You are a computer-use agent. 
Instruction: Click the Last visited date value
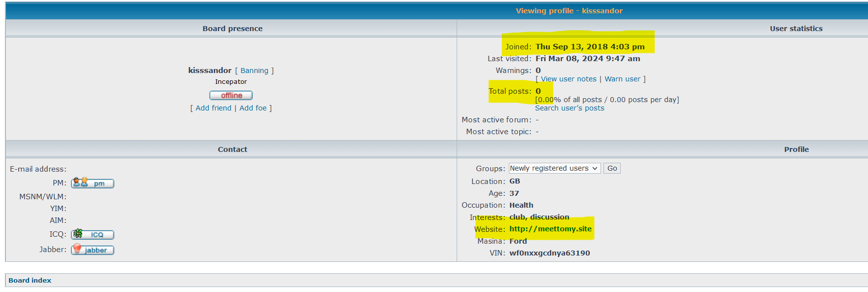(x=588, y=59)
